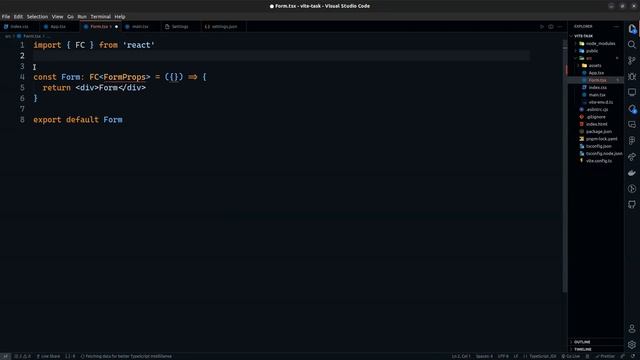Open pnpm-lock.yaml in the explorer
This screenshot has width=640, height=360.
tap(596, 139)
